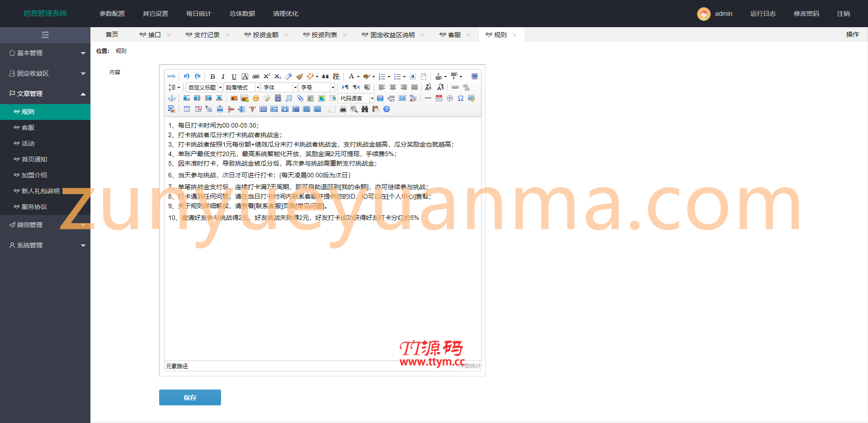Insert a horizontal rule line
868x423 pixels.
428,98
